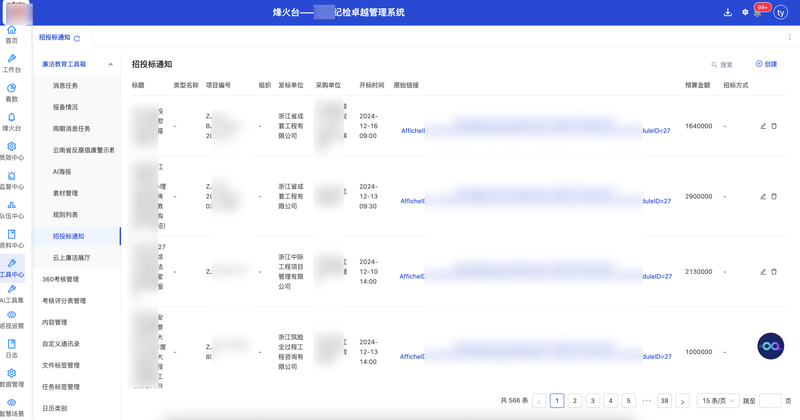Click the 搜索 search field
The image size is (800, 420).
tap(722, 65)
